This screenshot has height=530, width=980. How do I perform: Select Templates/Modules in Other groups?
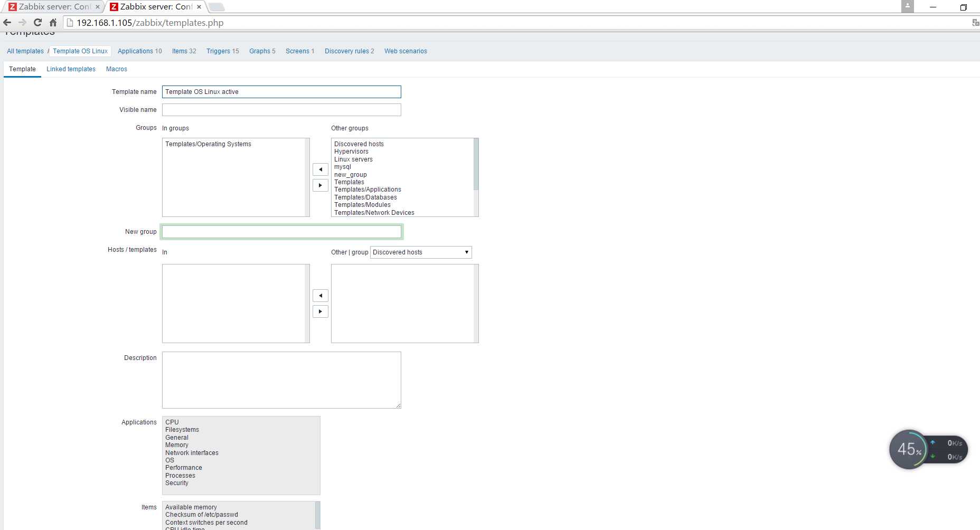pos(362,205)
